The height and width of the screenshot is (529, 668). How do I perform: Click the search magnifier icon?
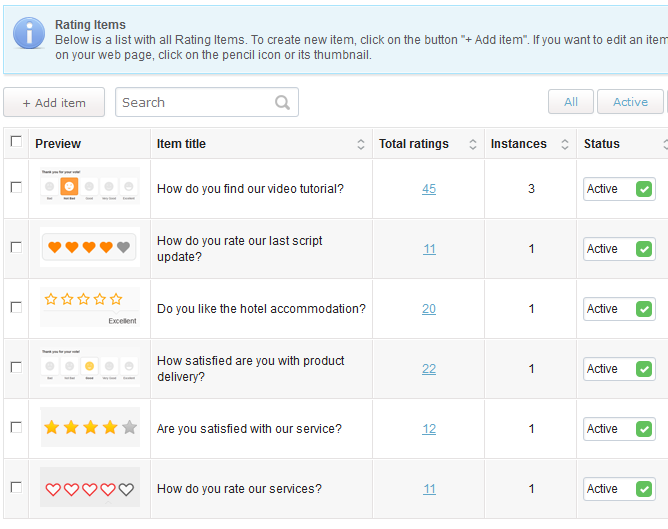pyautogui.click(x=282, y=103)
